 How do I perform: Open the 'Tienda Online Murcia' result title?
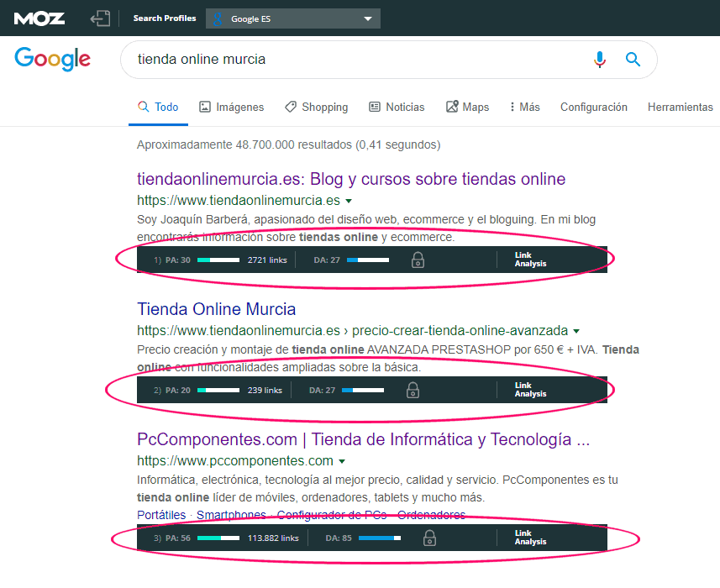[216, 309]
